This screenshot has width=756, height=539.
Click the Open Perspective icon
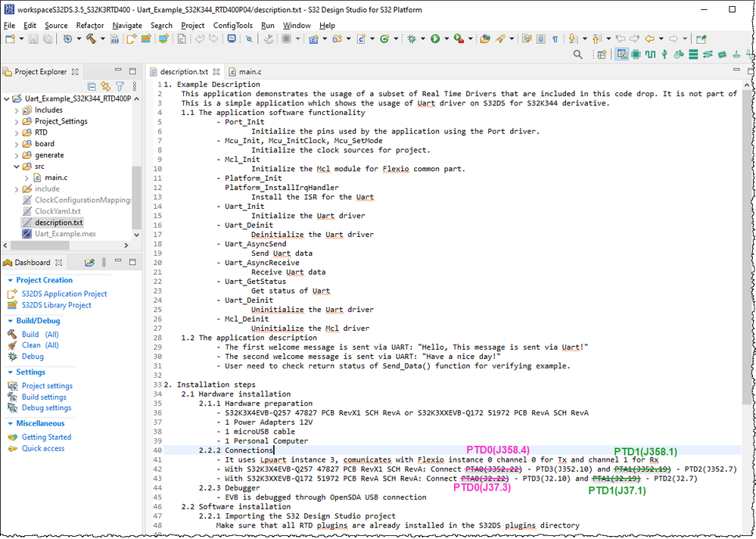(x=601, y=55)
